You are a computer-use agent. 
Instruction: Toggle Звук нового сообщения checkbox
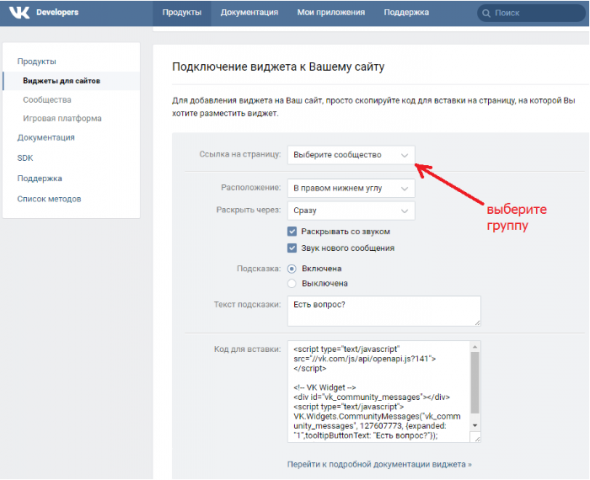pos(292,248)
